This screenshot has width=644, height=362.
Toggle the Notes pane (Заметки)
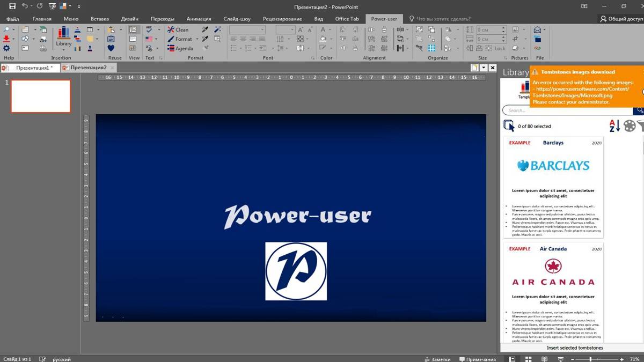[437, 359]
